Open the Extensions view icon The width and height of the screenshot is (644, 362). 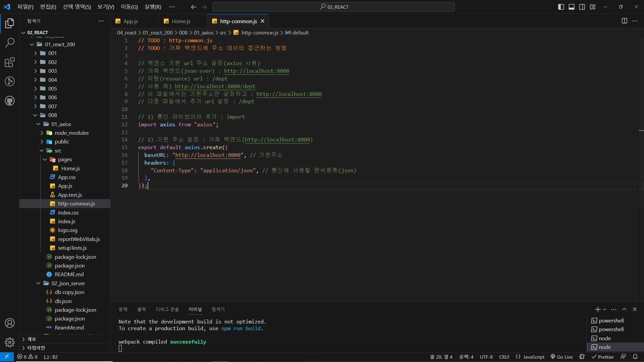click(x=10, y=62)
